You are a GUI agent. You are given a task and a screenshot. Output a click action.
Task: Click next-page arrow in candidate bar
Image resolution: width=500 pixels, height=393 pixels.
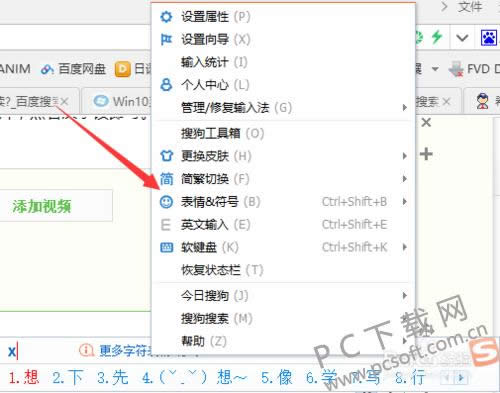(461, 378)
